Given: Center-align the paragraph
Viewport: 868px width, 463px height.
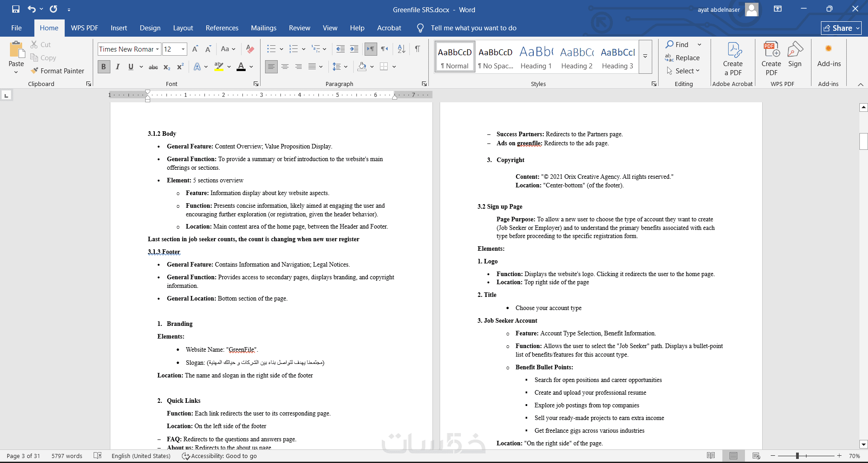Looking at the screenshot, I should pyautogui.click(x=285, y=67).
